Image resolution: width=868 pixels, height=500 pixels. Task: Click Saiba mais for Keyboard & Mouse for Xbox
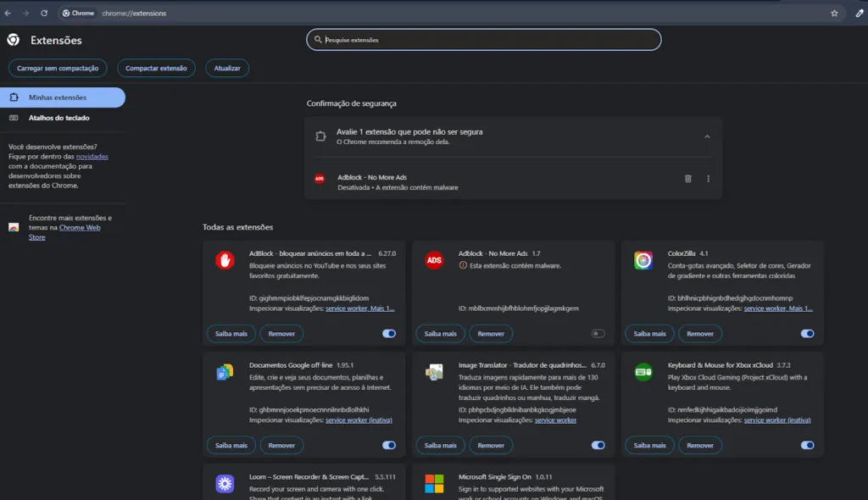point(650,446)
